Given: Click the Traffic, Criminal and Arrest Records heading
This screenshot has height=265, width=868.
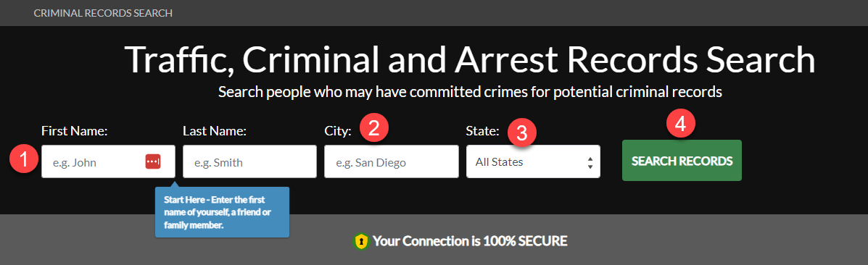Looking at the screenshot, I should (470, 59).
